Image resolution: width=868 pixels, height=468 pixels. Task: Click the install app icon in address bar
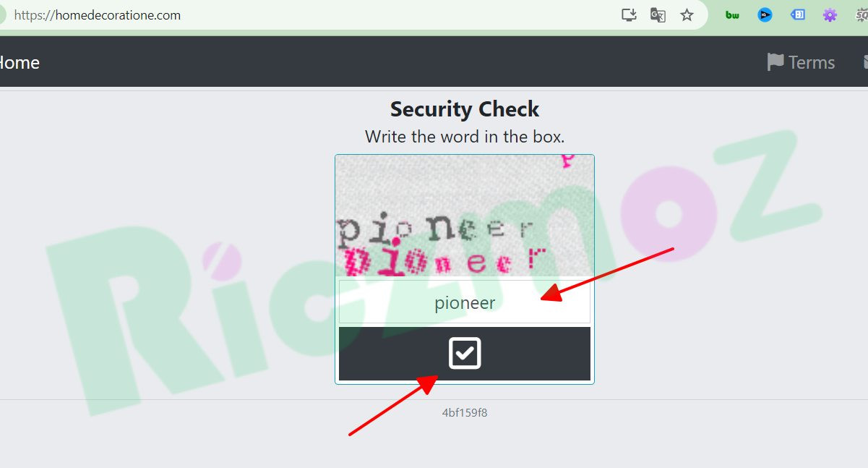point(629,14)
